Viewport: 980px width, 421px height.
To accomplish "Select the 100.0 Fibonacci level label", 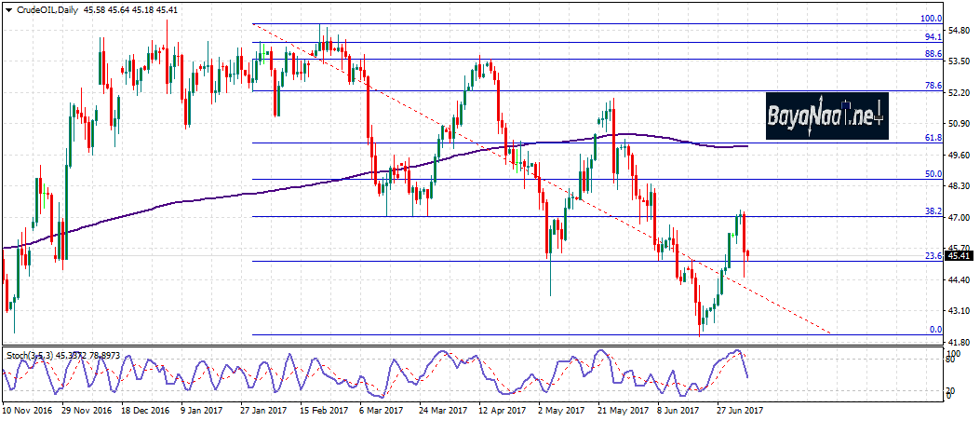I will [931, 19].
